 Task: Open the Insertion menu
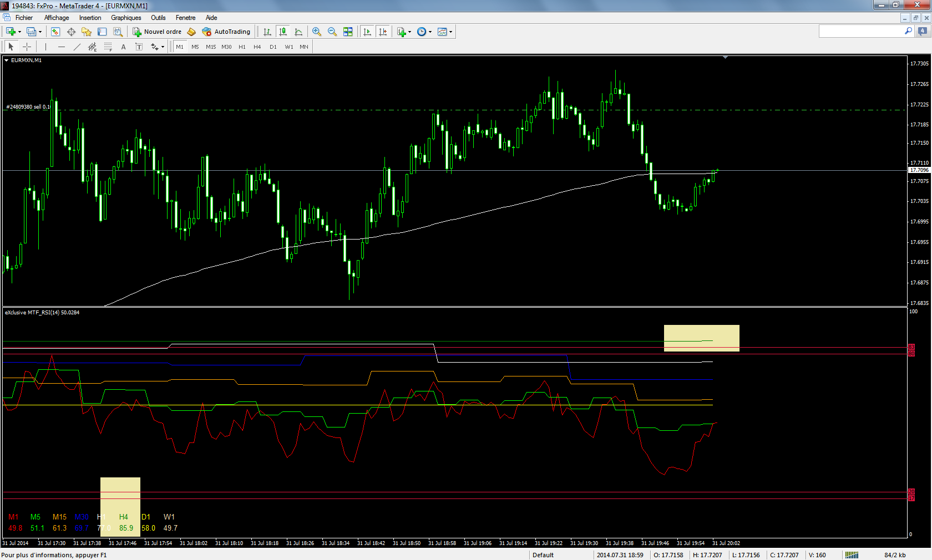pyautogui.click(x=90, y=18)
